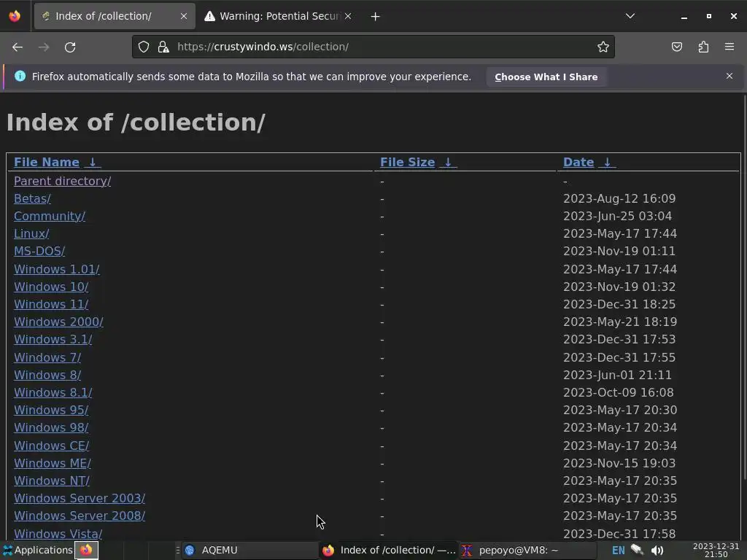747x560 pixels.
Task: Click the page vertical scrollbar
Action: point(745,287)
